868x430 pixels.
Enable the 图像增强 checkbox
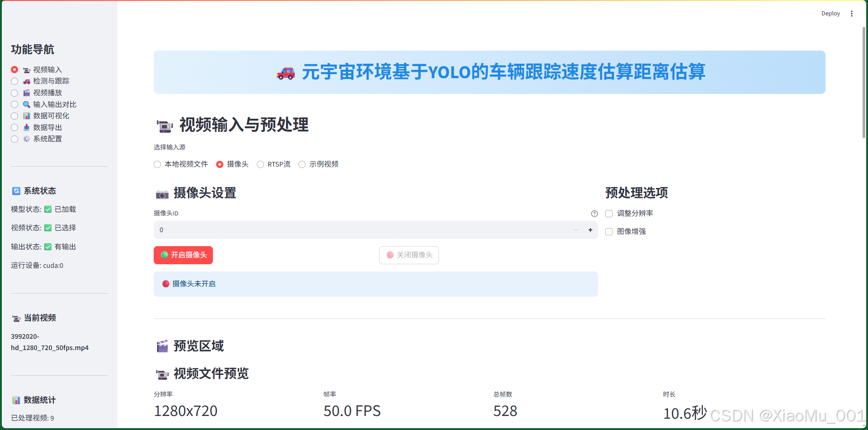point(609,231)
